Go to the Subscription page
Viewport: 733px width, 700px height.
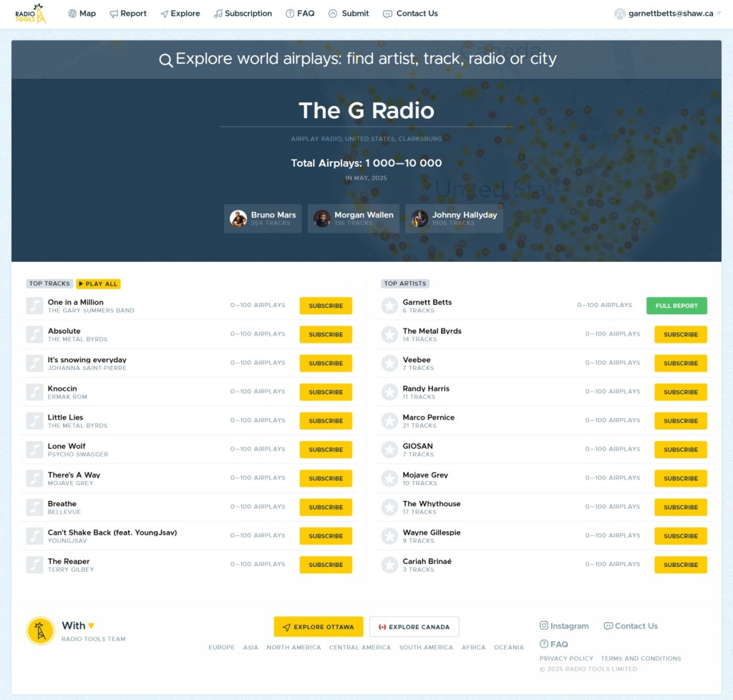pyautogui.click(x=243, y=14)
